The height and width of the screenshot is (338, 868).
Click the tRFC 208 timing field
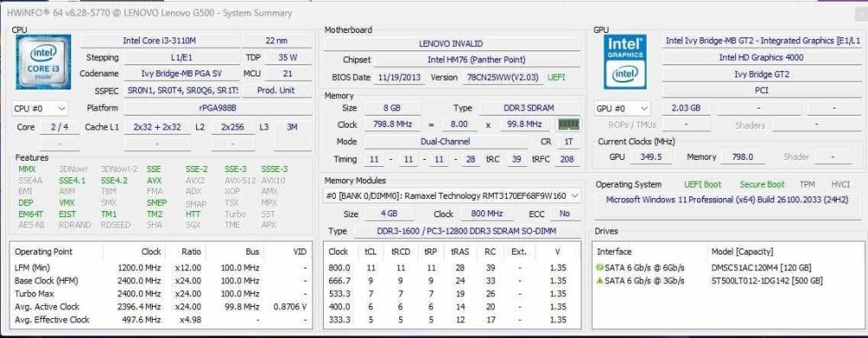click(x=568, y=160)
